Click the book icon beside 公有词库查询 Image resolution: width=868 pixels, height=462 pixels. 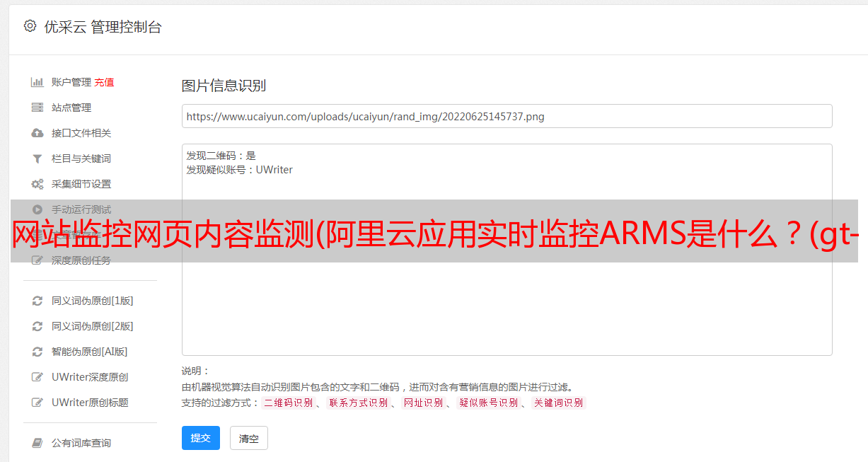37,443
